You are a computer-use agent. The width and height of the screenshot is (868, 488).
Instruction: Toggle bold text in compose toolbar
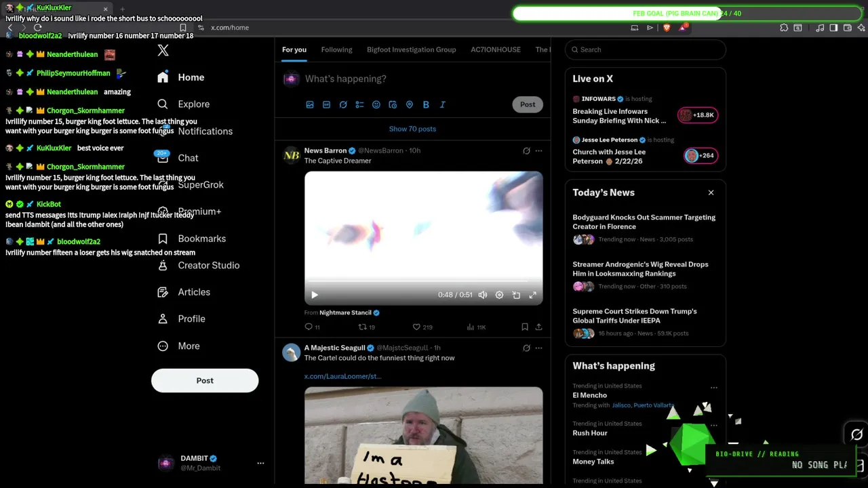pyautogui.click(x=426, y=104)
